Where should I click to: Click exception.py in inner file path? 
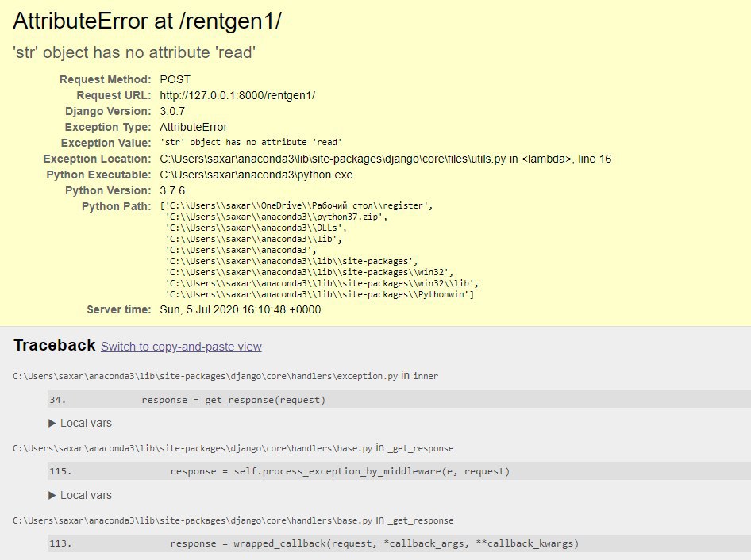pyautogui.click(x=225, y=376)
